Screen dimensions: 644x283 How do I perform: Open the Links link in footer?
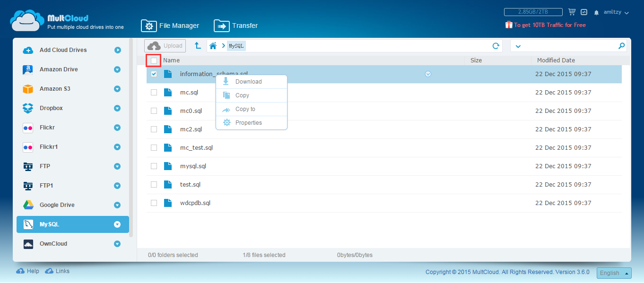[57, 271]
